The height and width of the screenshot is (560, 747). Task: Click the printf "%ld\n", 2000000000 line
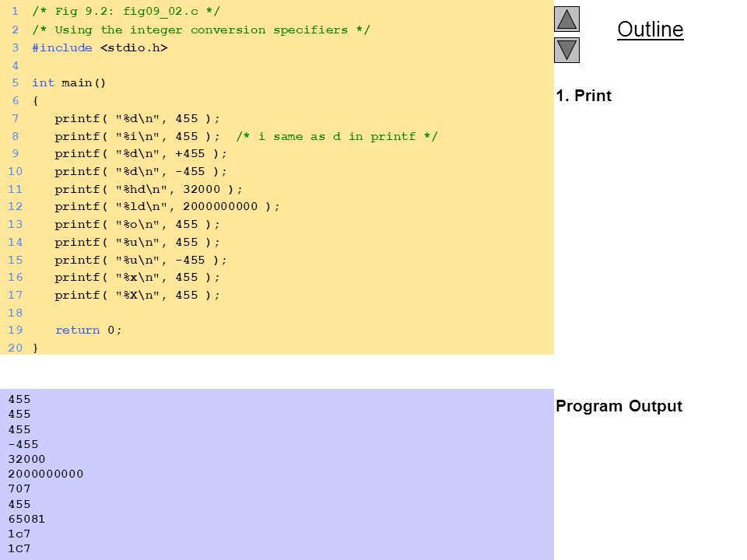tap(167, 207)
